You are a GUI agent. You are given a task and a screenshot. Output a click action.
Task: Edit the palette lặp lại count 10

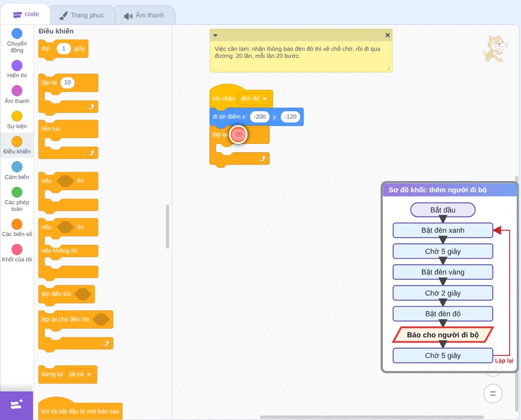pyautogui.click(x=67, y=82)
